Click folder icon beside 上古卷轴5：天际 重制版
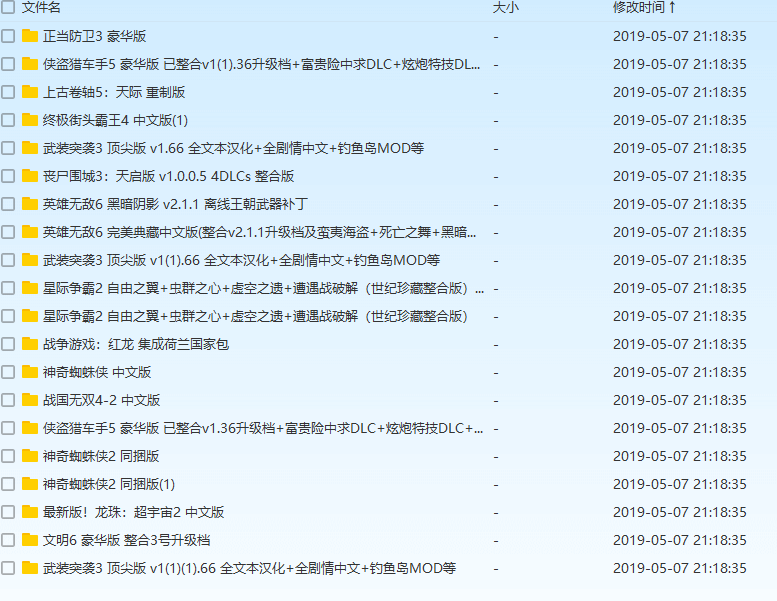The height and width of the screenshot is (601, 777). pos(30,92)
